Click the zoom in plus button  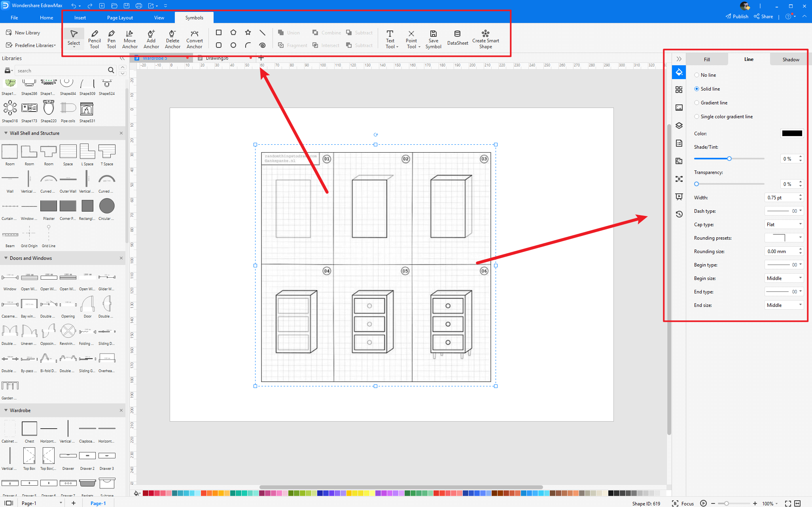[755, 503]
